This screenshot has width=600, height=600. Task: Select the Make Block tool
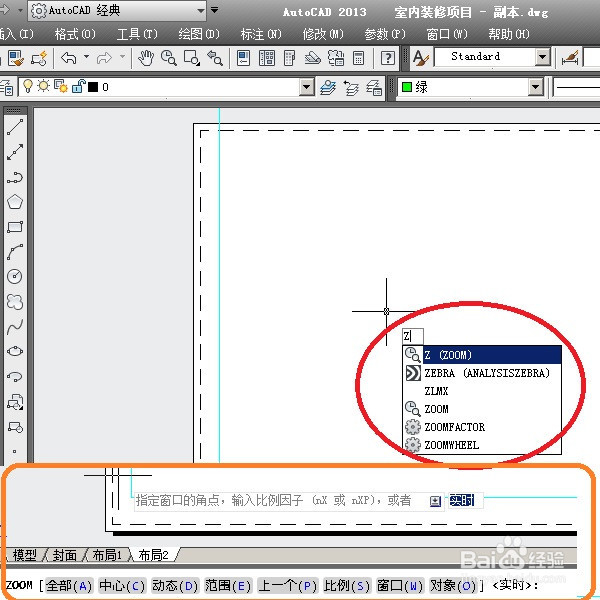click(15, 427)
